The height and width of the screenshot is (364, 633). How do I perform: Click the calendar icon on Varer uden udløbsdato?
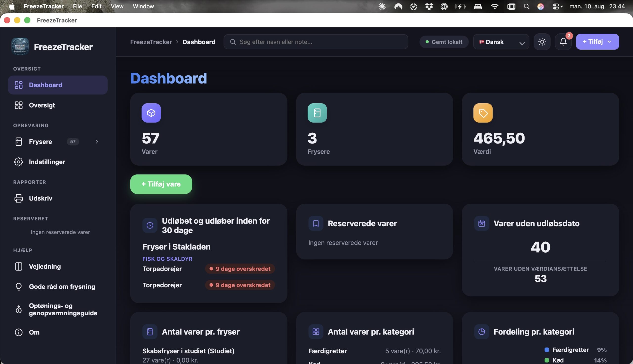coord(481,223)
